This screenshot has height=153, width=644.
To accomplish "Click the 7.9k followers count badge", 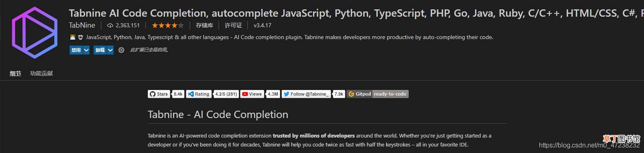I will point(339,94).
